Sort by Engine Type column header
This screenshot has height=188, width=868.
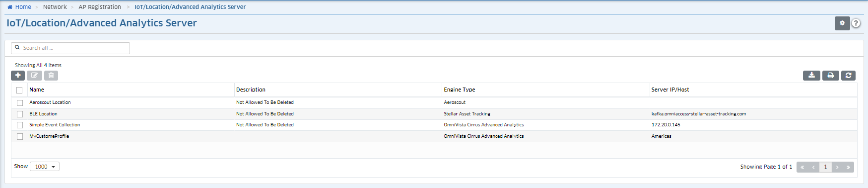460,90
